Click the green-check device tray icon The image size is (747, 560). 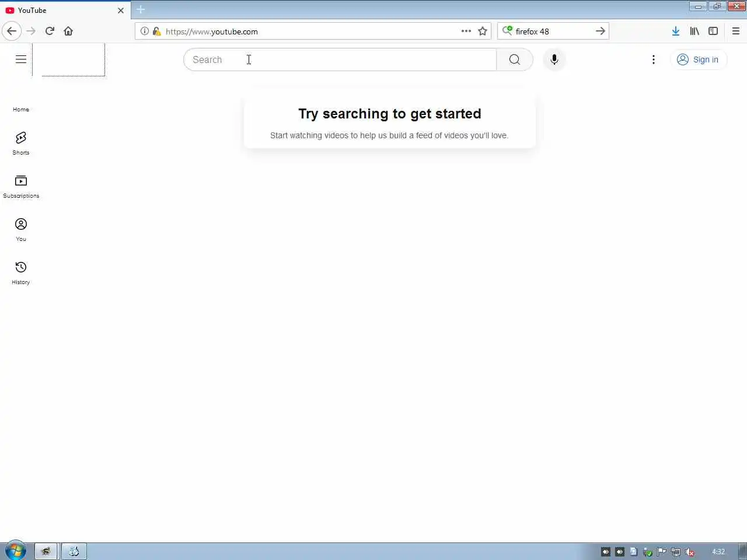[648, 552]
